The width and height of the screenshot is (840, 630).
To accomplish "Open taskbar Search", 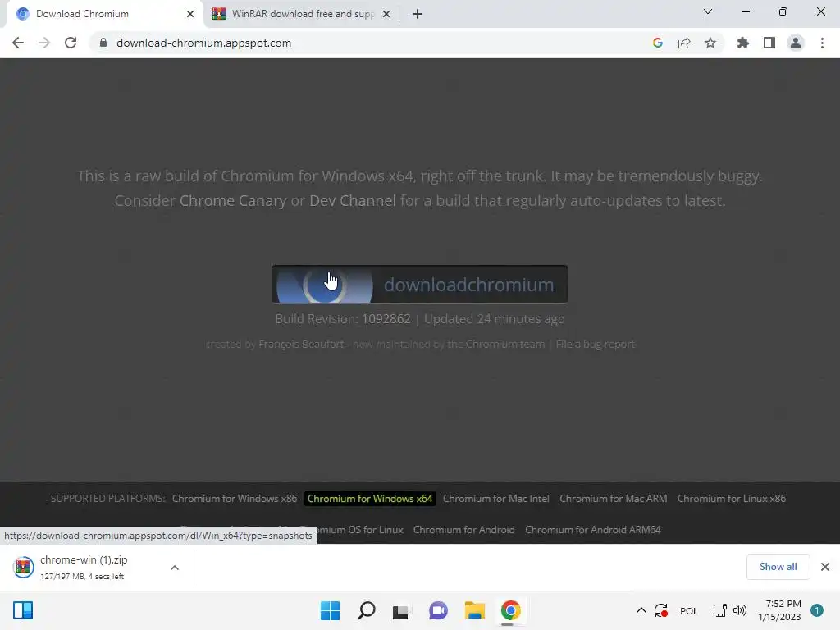I will pyautogui.click(x=367, y=610).
